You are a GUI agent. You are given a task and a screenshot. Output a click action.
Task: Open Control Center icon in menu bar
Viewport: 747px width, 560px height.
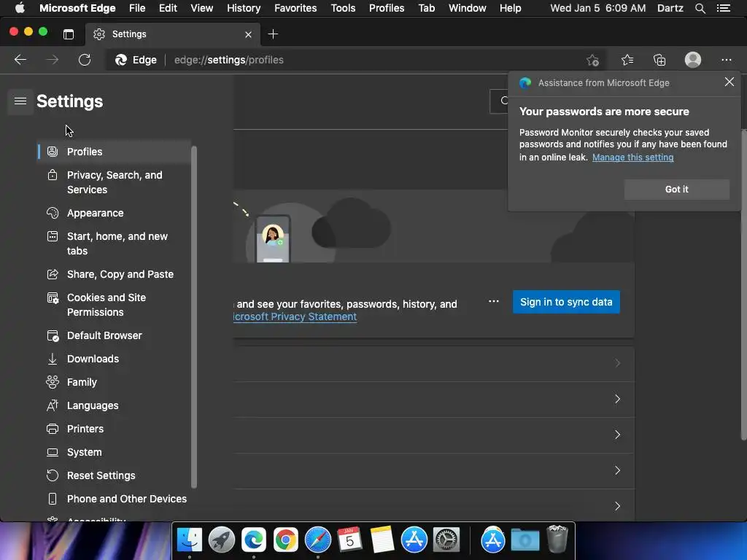coord(723,8)
